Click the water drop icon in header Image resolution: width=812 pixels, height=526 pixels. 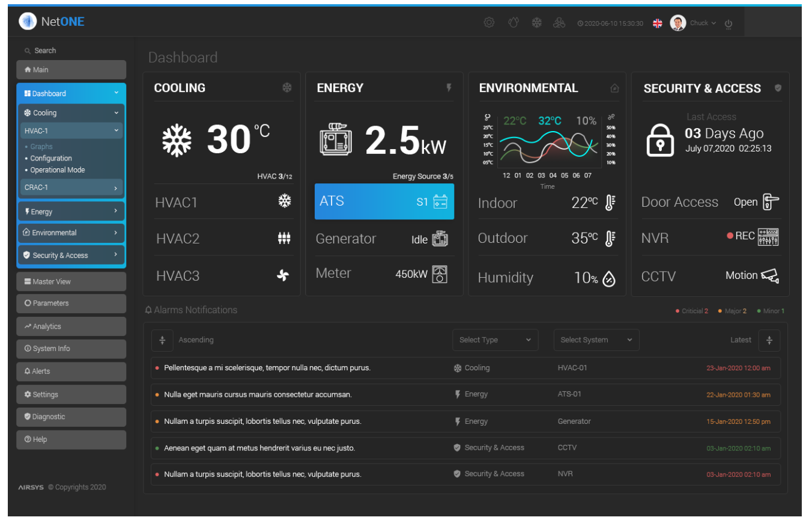click(x=513, y=22)
